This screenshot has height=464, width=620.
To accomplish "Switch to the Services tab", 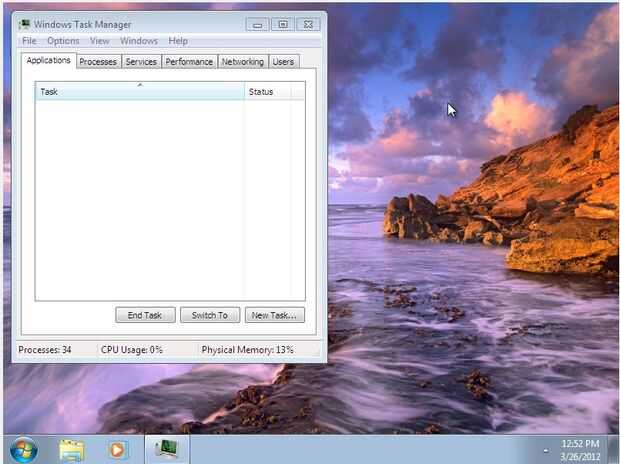I will 141,62.
